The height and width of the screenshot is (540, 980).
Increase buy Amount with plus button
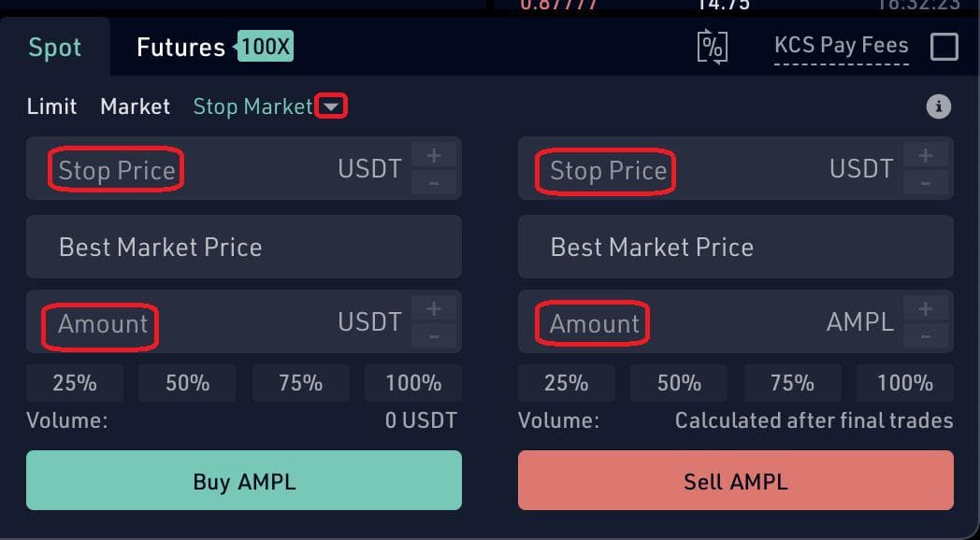[434, 308]
